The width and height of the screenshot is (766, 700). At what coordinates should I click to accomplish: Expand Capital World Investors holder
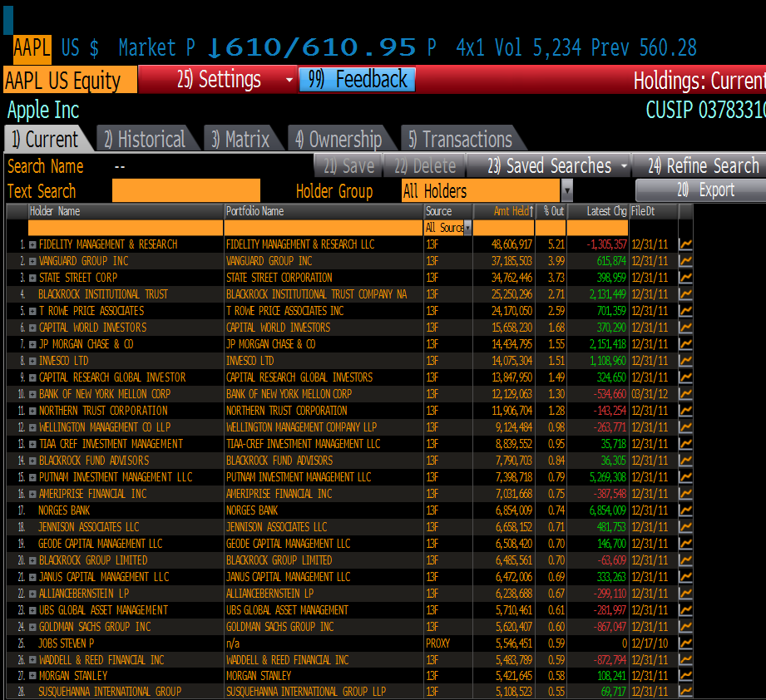[32, 328]
